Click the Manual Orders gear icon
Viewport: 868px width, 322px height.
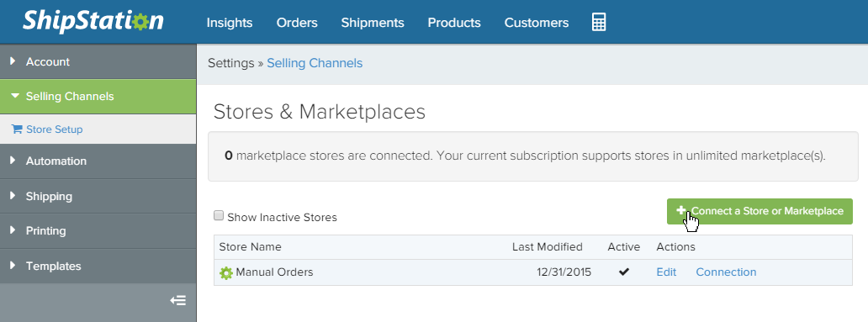226,272
